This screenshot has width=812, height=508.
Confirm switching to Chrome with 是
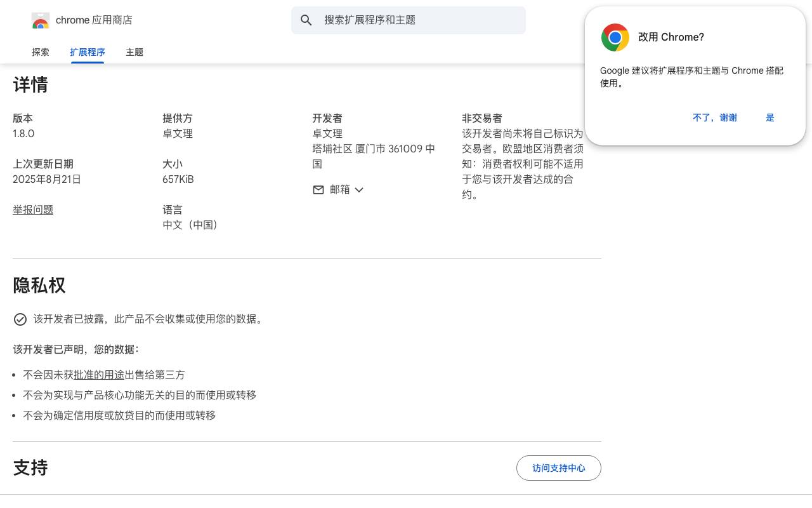tap(770, 117)
